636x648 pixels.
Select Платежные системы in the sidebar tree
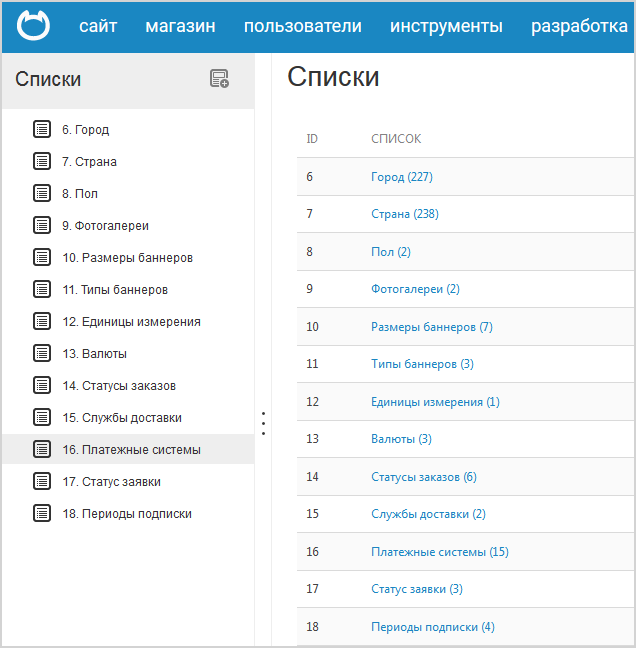(131, 450)
